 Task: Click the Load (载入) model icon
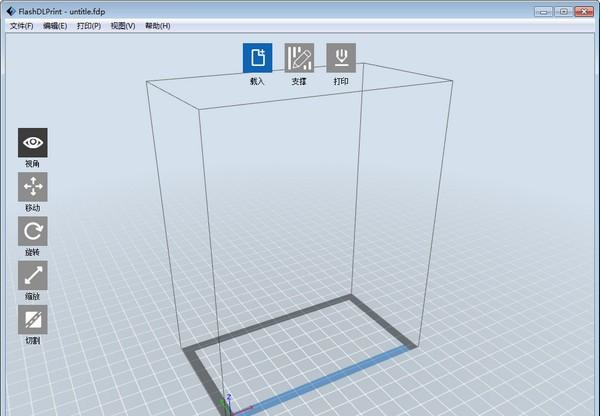point(258,58)
